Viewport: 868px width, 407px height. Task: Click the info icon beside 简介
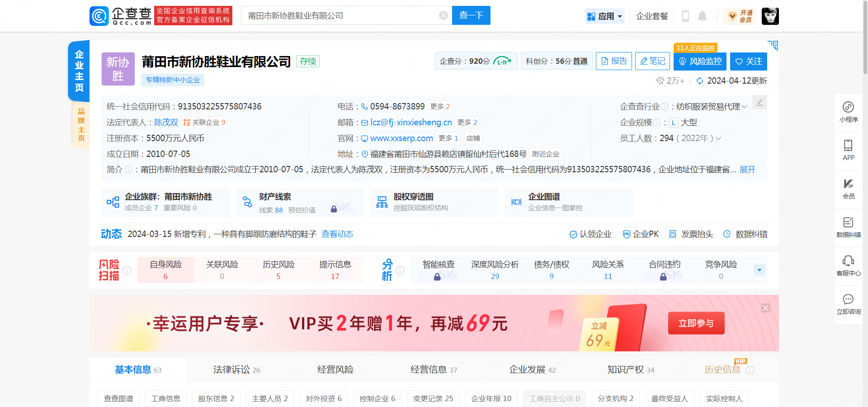coord(129,170)
